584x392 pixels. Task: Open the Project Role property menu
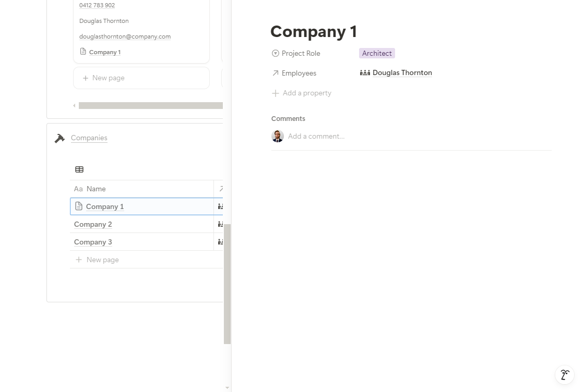tap(301, 53)
